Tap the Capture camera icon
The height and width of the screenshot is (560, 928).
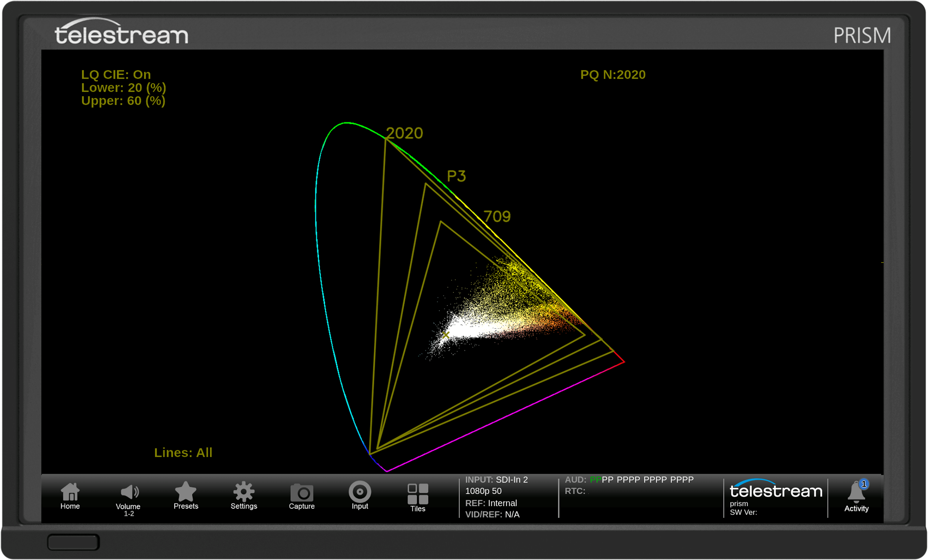[x=302, y=497]
